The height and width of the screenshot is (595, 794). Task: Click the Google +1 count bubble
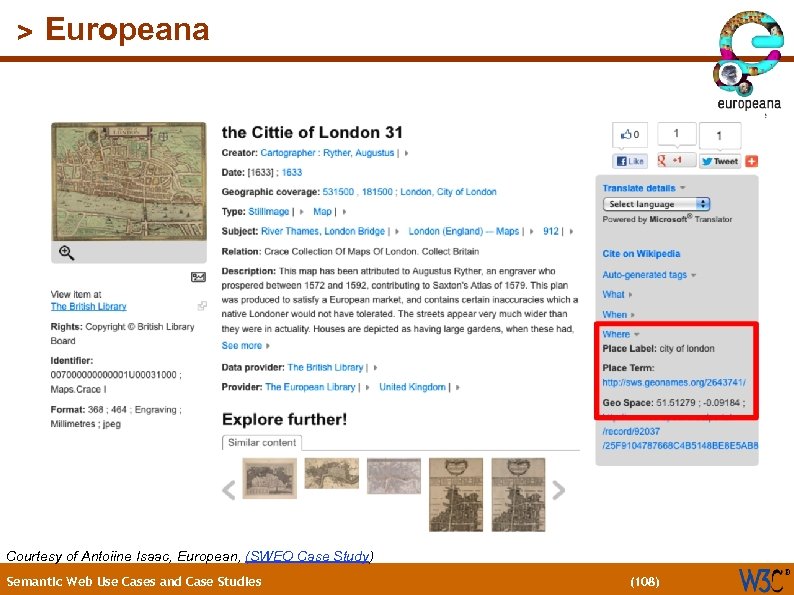click(x=677, y=134)
